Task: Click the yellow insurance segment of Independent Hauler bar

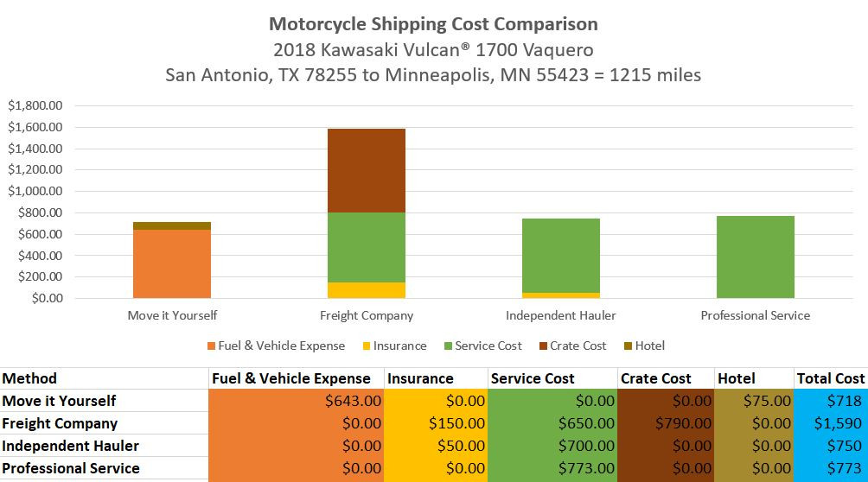Action: pos(561,295)
